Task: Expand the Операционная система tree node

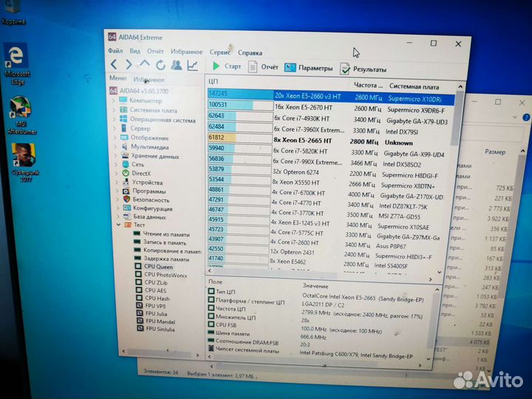Action: [x=115, y=120]
